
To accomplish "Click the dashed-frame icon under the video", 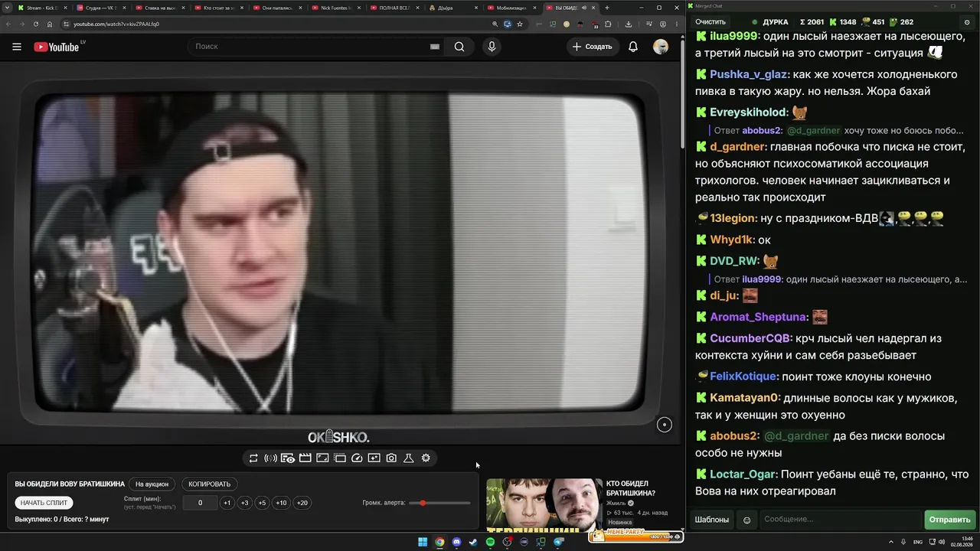I will tap(340, 458).
